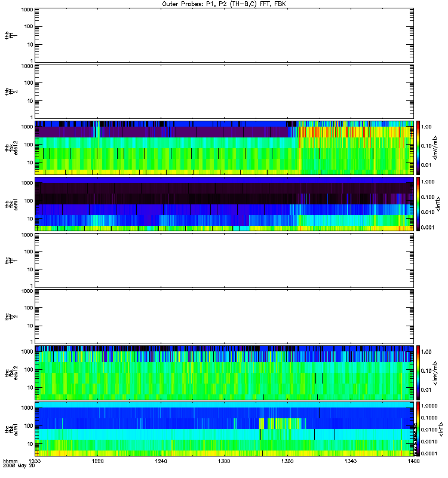
Task: Click the empty thc fff 2 panel
Action: [x=225, y=317]
